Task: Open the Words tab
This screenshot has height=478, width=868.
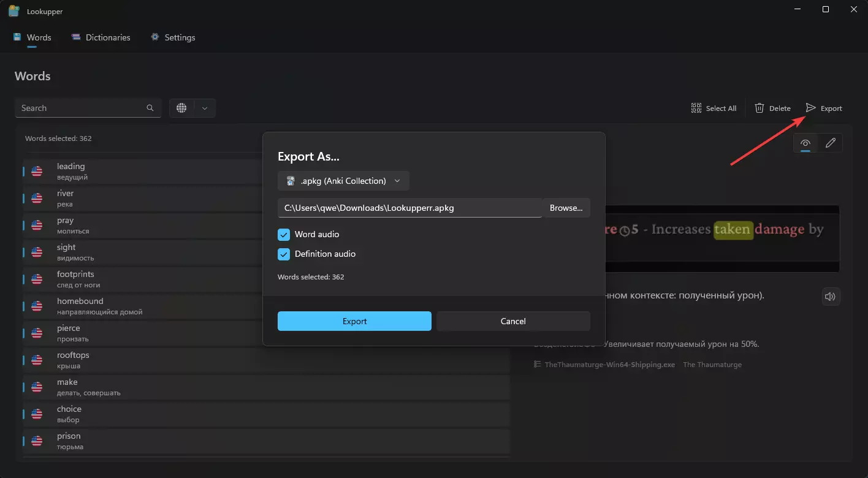Action: [x=32, y=37]
